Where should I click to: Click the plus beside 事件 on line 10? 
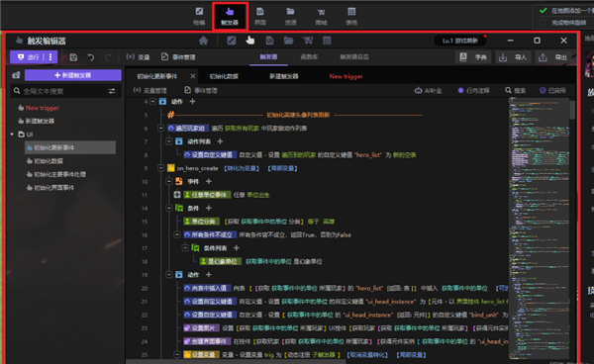click(208, 181)
